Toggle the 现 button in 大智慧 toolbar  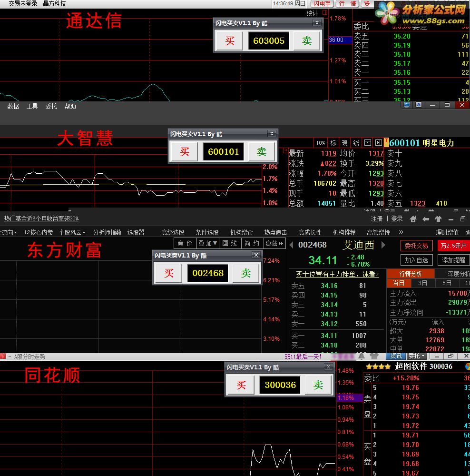[x=345, y=143]
